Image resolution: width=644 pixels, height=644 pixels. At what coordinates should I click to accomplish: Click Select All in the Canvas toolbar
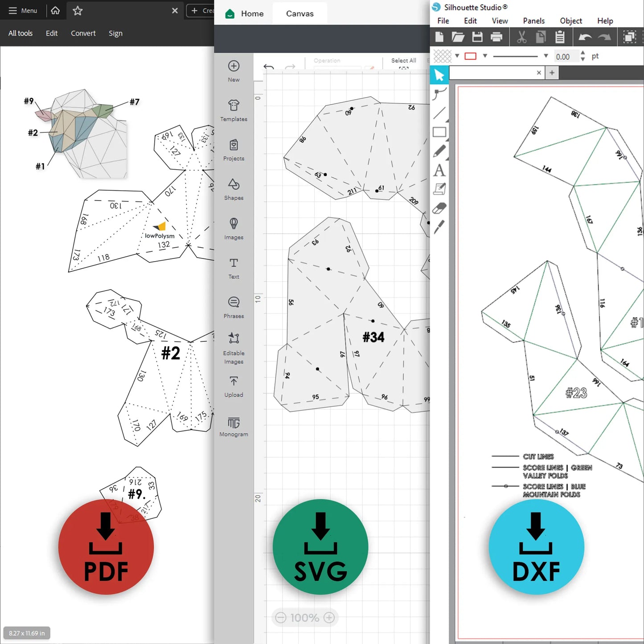[x=403, y=61]
